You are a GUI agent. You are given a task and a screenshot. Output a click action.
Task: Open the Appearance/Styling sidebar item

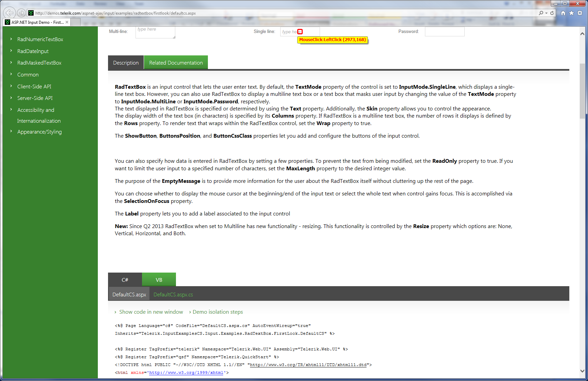[39, 132]
